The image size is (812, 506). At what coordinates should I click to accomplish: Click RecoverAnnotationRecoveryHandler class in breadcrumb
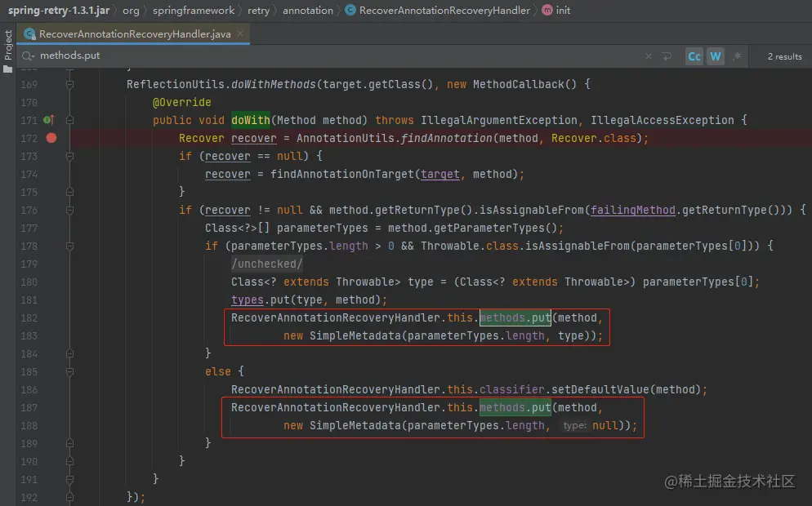pyautogui.click(x=444, y=11)
